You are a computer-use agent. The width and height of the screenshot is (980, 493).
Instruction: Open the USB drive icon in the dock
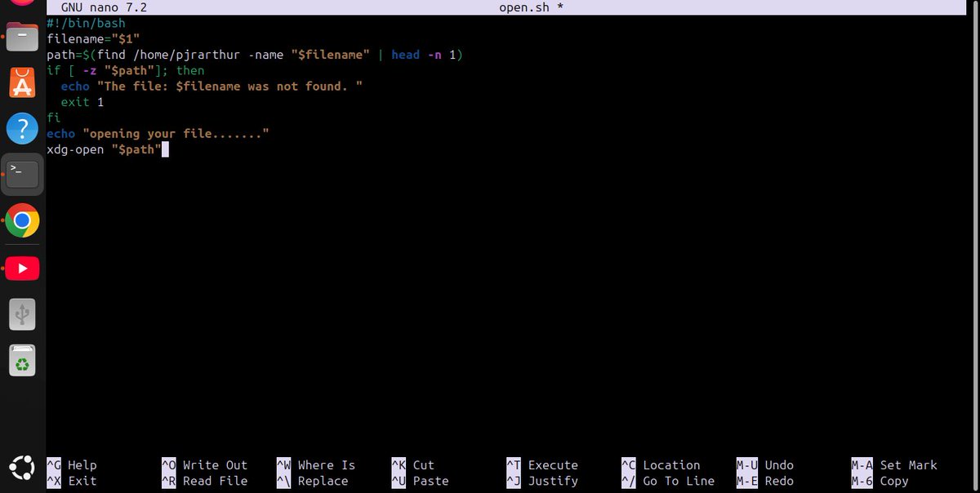(22, 314)
